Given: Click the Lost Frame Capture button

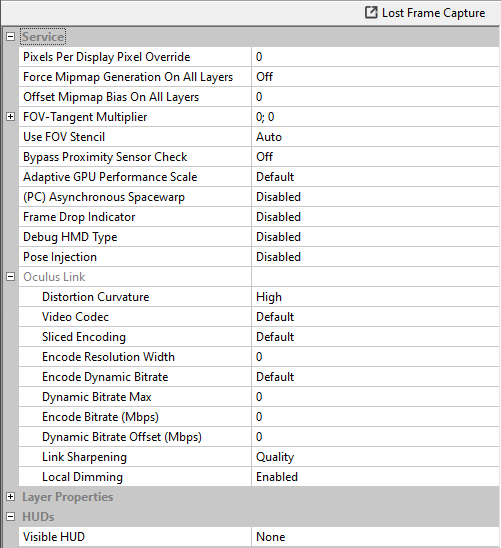Looking at the screenshot, I should pos(425,13).
